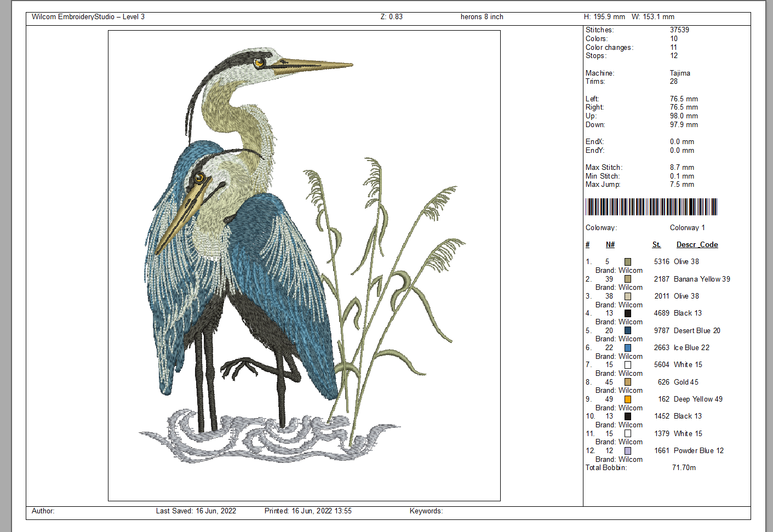Click the 'Printed: 16 Jun, 2022 13:55' text

pyautogui.click(x=308, y=511)
